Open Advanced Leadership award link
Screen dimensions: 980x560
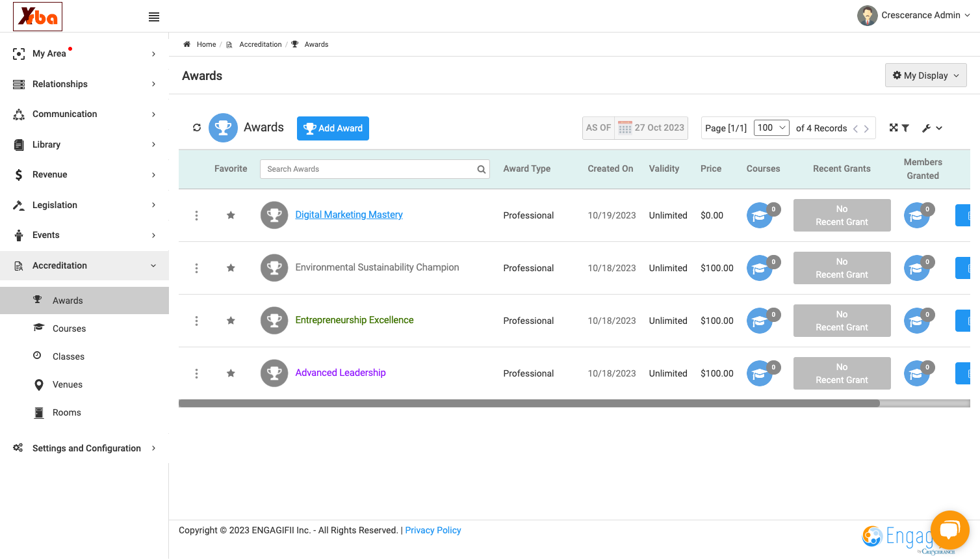(341, 373)
